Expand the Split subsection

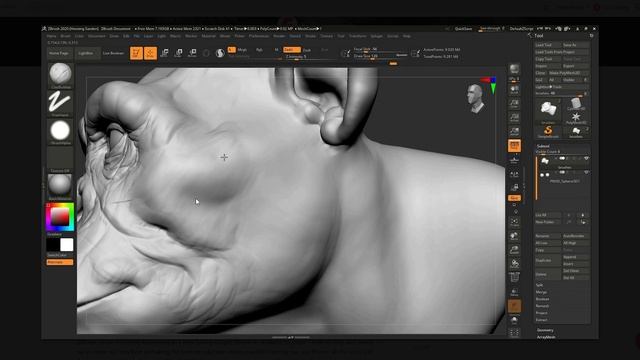(x=540, y=285)
